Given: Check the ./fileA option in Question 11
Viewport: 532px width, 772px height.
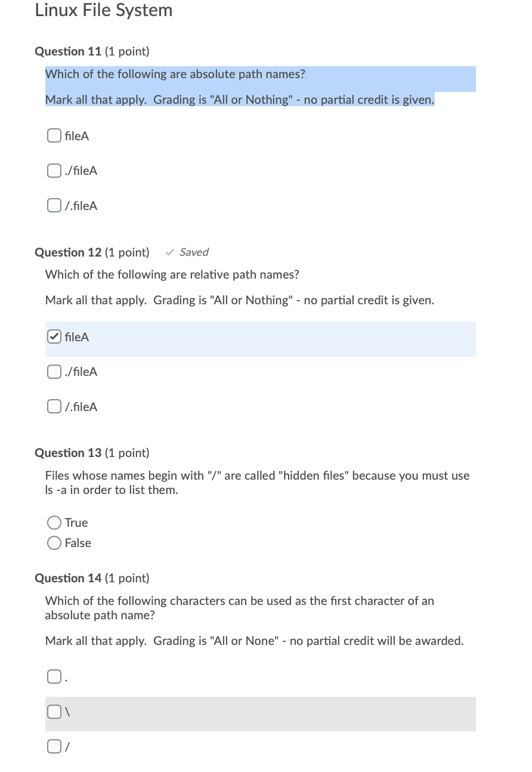Looking at the screenshot, I should [x=54, y=170].
